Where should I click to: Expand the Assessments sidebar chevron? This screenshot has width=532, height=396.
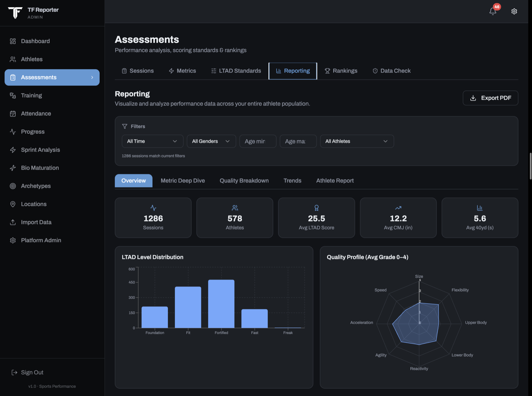92,78
